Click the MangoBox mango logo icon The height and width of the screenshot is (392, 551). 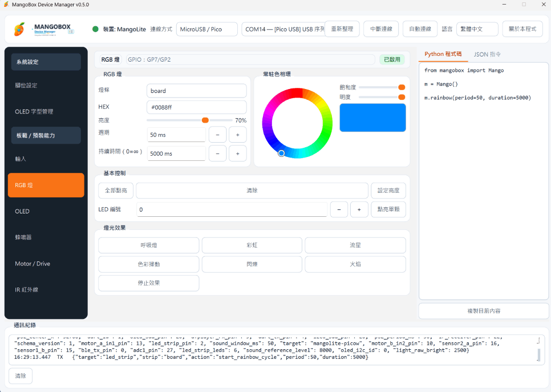pos(19,29)
